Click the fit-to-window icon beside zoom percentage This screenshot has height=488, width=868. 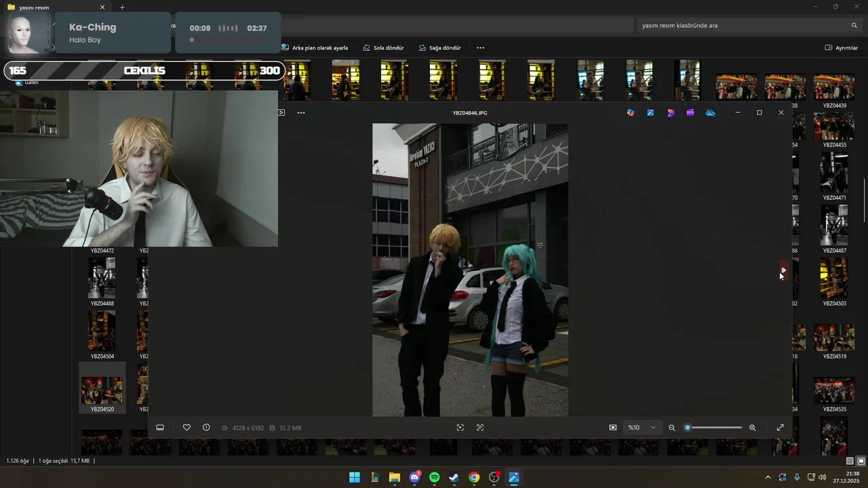point(613,428)
